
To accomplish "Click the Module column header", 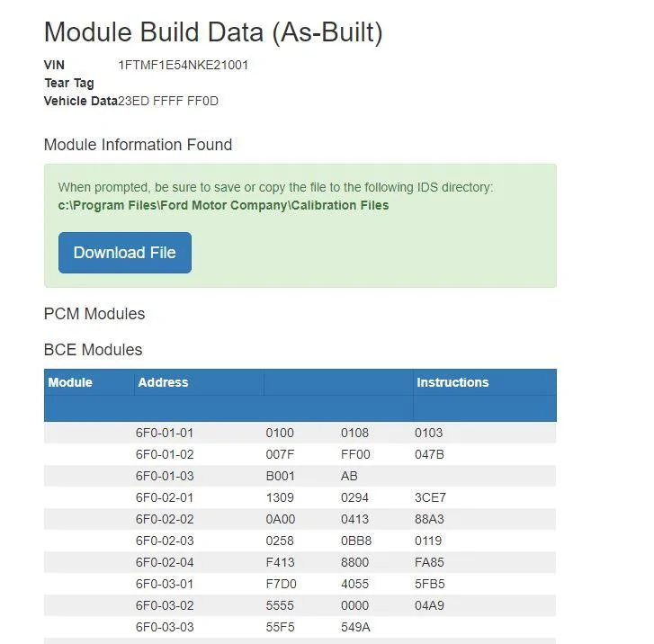I will click(x=70, y=382).
